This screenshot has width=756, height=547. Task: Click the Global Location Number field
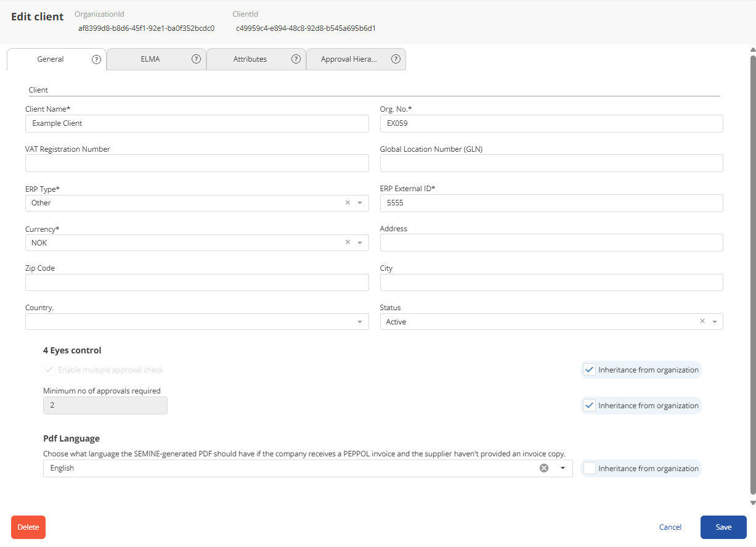pos(551,163)
